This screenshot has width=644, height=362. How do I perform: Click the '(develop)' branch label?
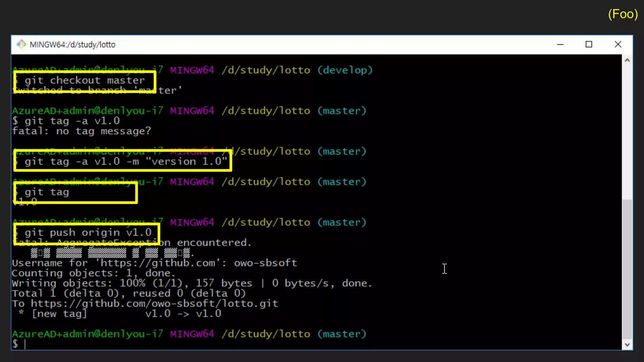(x=345, y=70)
